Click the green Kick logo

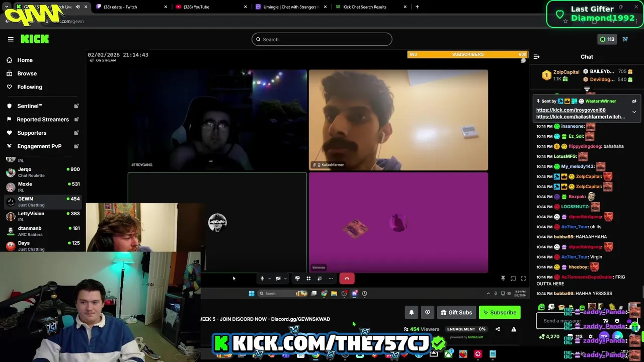(x=35, y=39)
